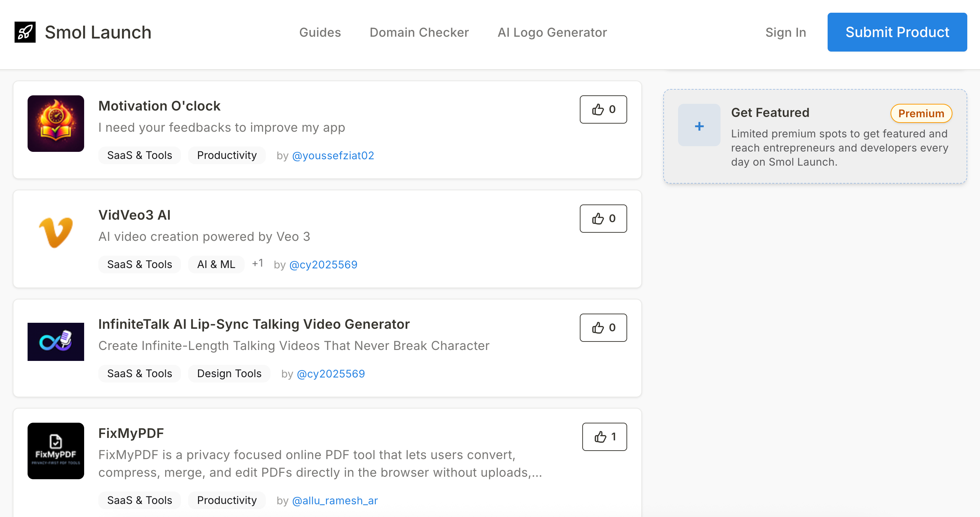The image size is (980, 517).
Task: Click the Premium badge in Get Featured
Action: (x=921, y=113)
